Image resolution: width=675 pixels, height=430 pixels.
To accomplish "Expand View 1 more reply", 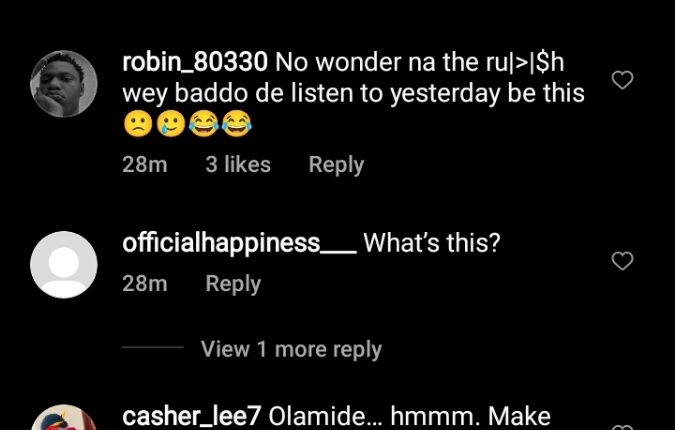I will [291, 349].
